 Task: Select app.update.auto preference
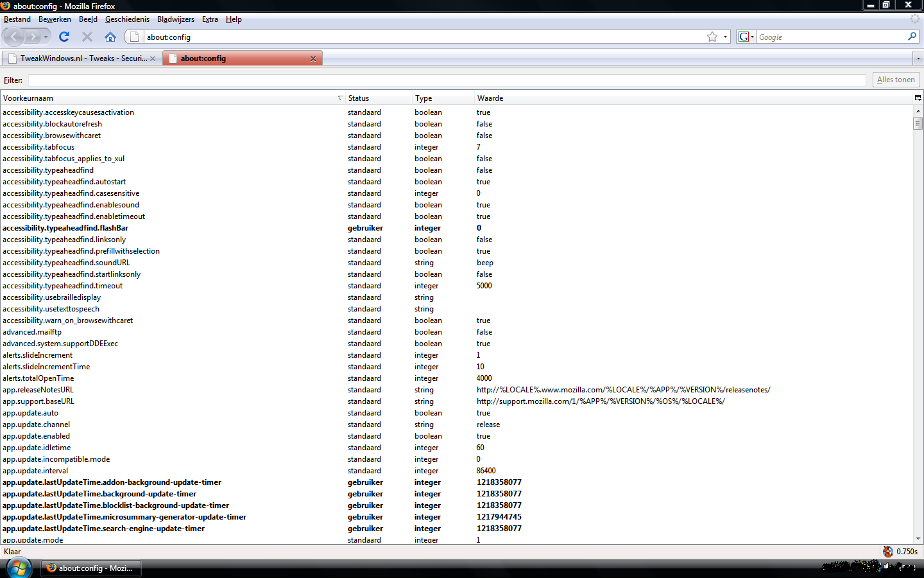(456, 413)
